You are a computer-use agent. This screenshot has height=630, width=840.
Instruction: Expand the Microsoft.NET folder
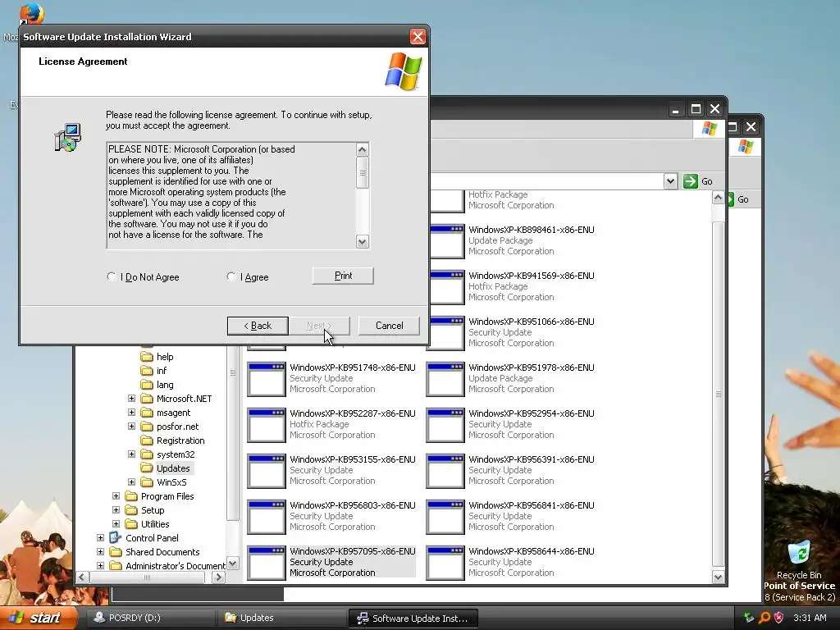[x=131, y=398]
